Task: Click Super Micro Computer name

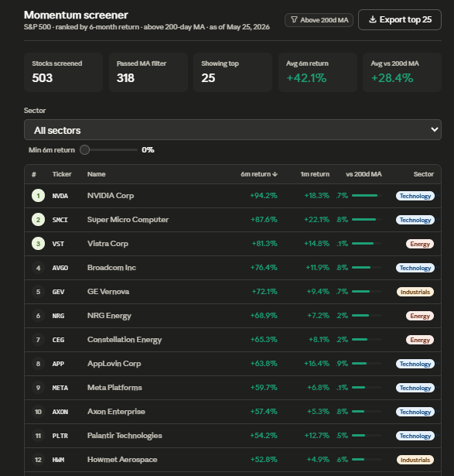Action: coord(128,220)
